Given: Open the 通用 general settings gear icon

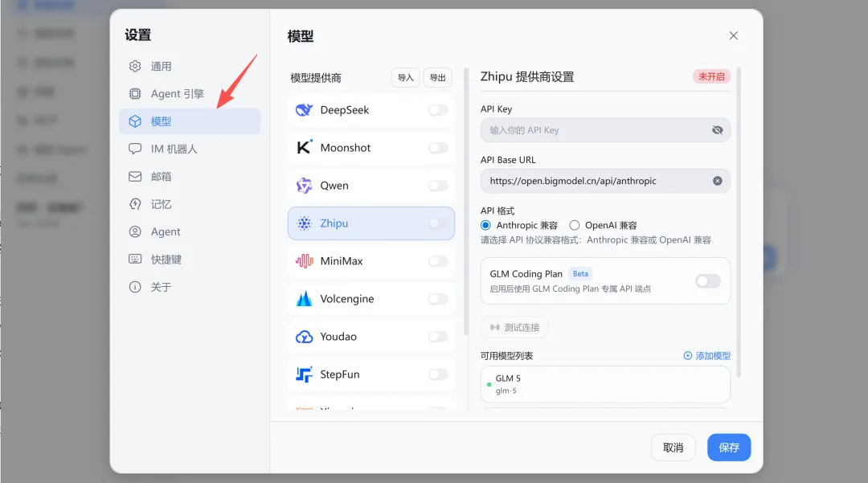Looking at the screenshot, I should click(135, 67).
